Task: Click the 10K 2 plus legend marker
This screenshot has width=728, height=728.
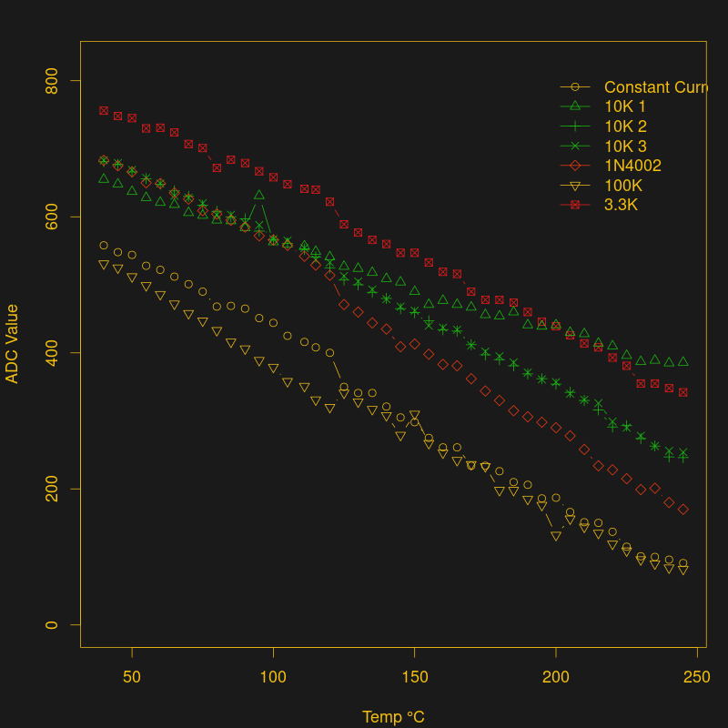Action: (574, 126)
